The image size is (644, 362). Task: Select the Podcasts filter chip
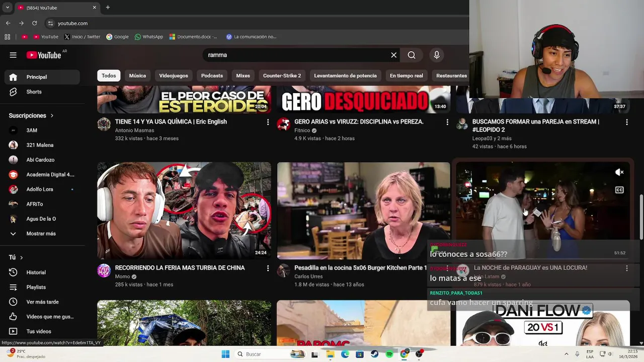212,76
